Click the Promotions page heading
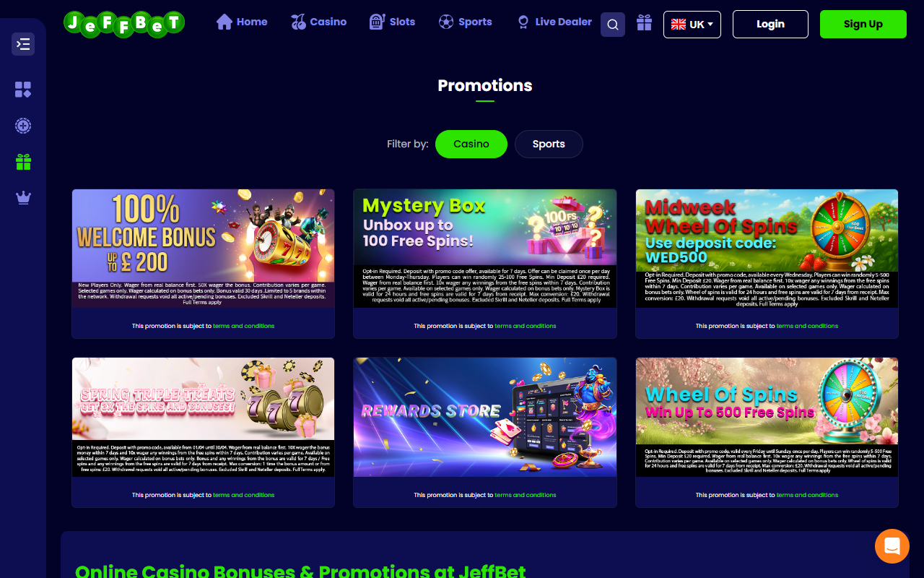The image size is (924, 578). click(485, 85)
